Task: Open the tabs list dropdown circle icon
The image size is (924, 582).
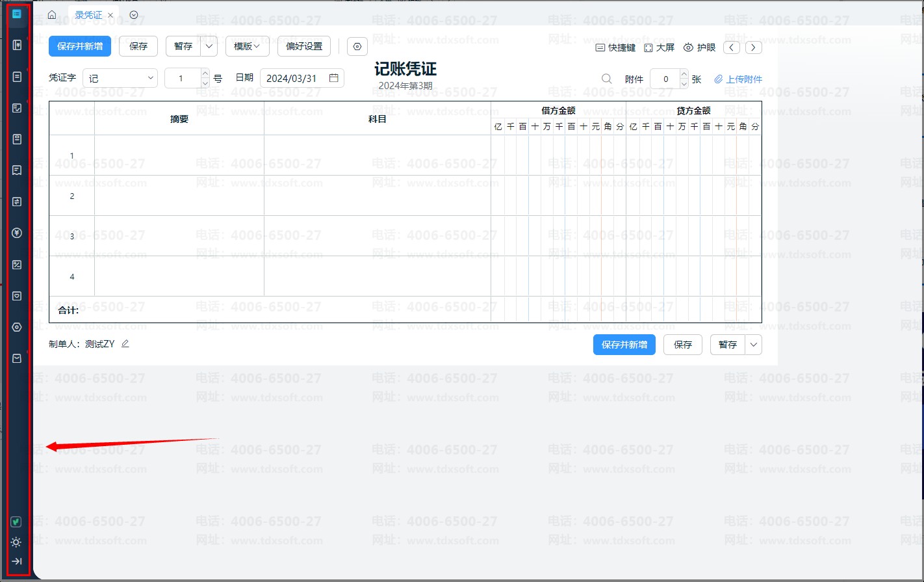Action: (134, 15)
